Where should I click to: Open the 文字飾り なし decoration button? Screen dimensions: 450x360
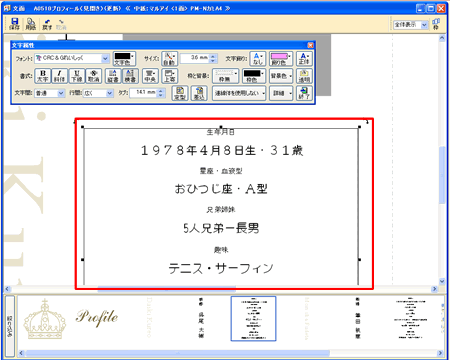pyautogui.click(x=258, y=59)
